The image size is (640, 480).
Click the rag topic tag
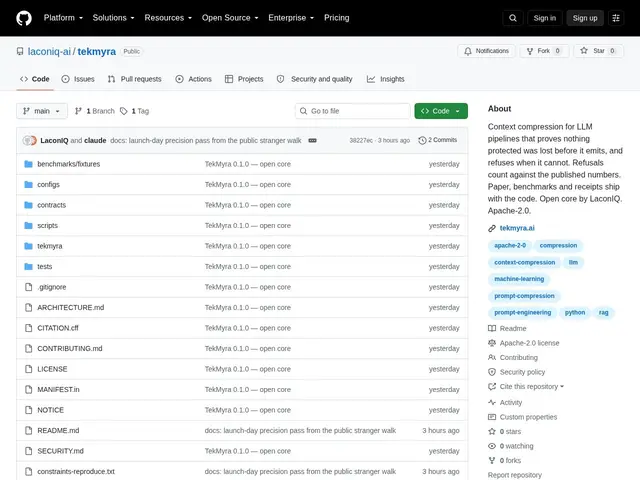pos(603,313)
